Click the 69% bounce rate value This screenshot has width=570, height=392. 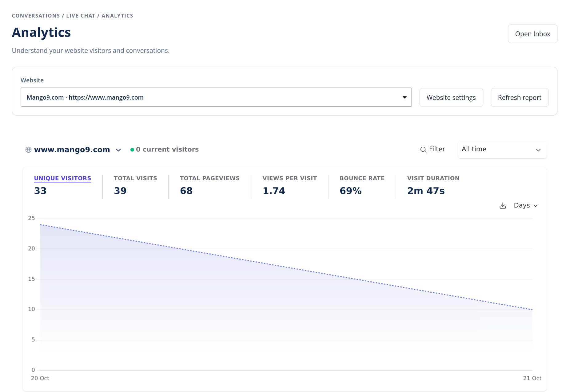(351, 191)
